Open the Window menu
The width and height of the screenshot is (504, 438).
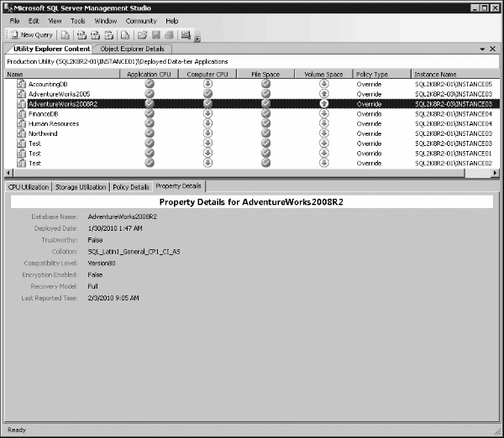(106, 21)
